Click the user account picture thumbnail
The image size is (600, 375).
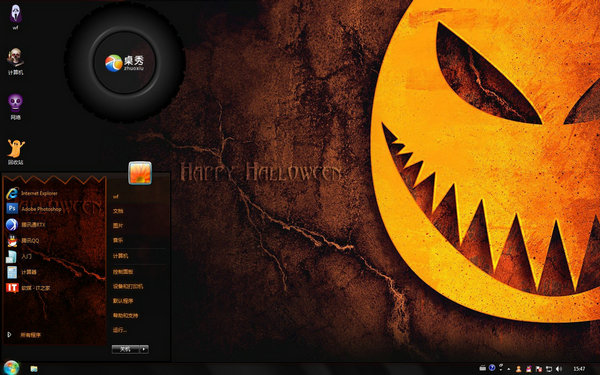pos(140,173)
